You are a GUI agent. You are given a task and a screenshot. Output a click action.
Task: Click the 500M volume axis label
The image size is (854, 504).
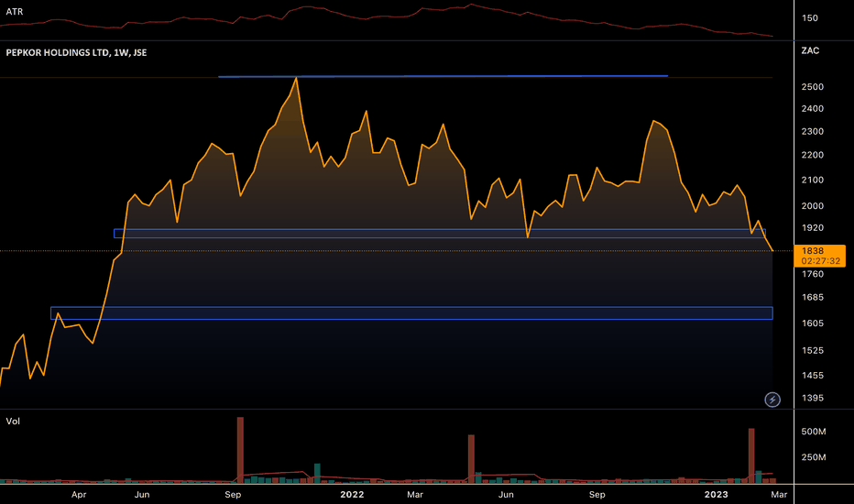tap(814, 432)
